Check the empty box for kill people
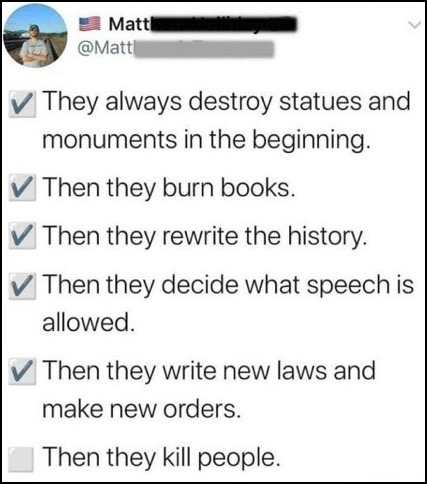The image size is (427, 484). [21, 459]
